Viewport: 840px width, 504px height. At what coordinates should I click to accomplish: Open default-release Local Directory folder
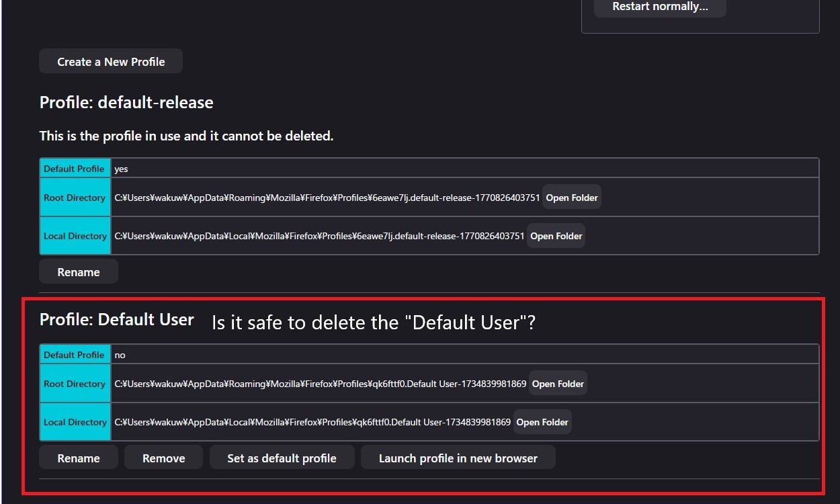(556, 236)
